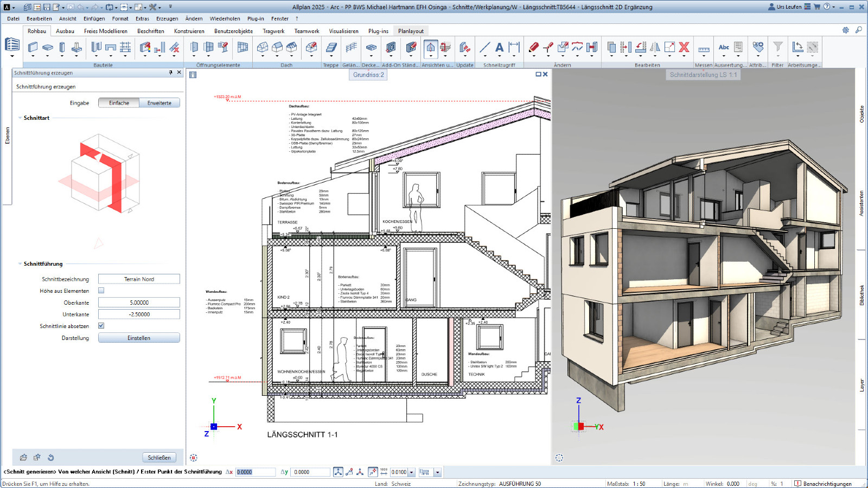The image size is (868, 488).
Task: Select the Line tool in Schnellzugriff
Action: click(x=484, y=48)
